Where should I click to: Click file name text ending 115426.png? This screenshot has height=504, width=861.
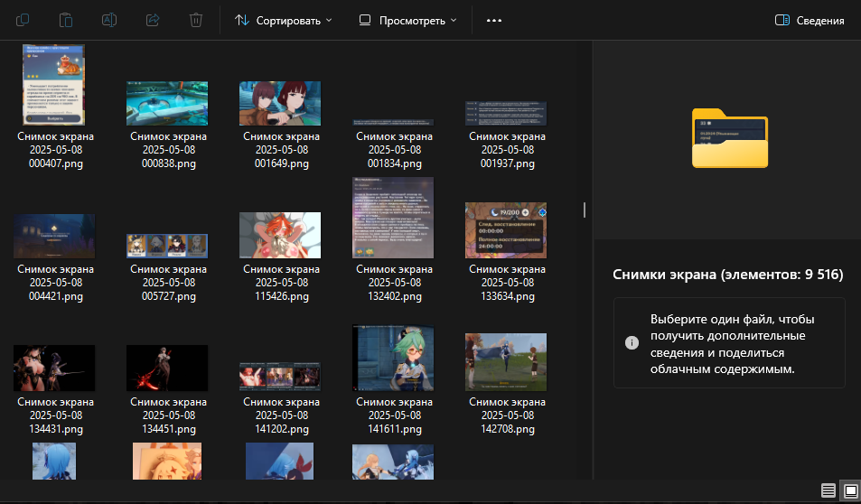(282, 283)
